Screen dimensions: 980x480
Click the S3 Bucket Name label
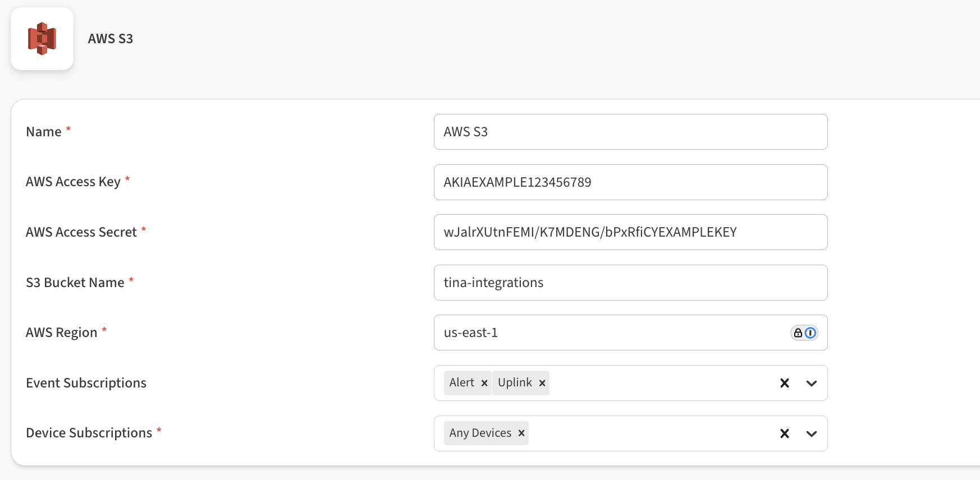pyautogui.click(x=75, y=283)
